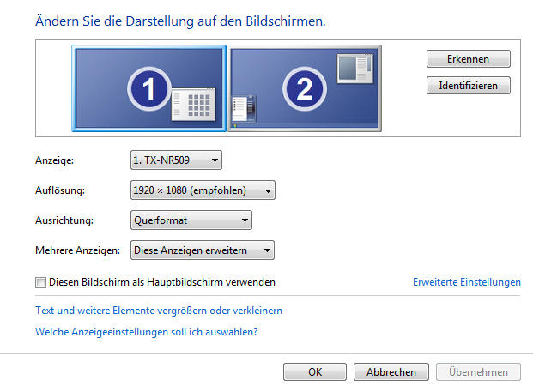Open Welche Anzeigeeinstellungen soll ich auswählen link
Screen dimensions: 533x392
(x=147, y=332)
